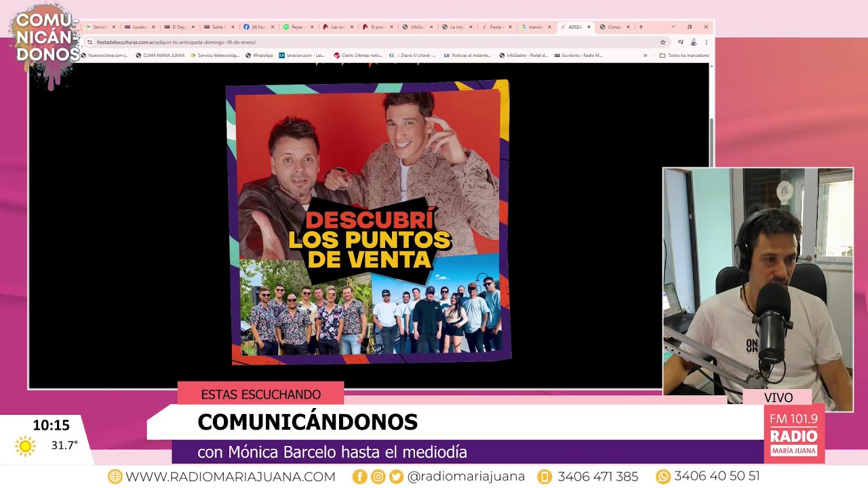Viewport: 868px width, 488px height.
Task: Close the 'Las noti' tab
Action: (351, 27)
